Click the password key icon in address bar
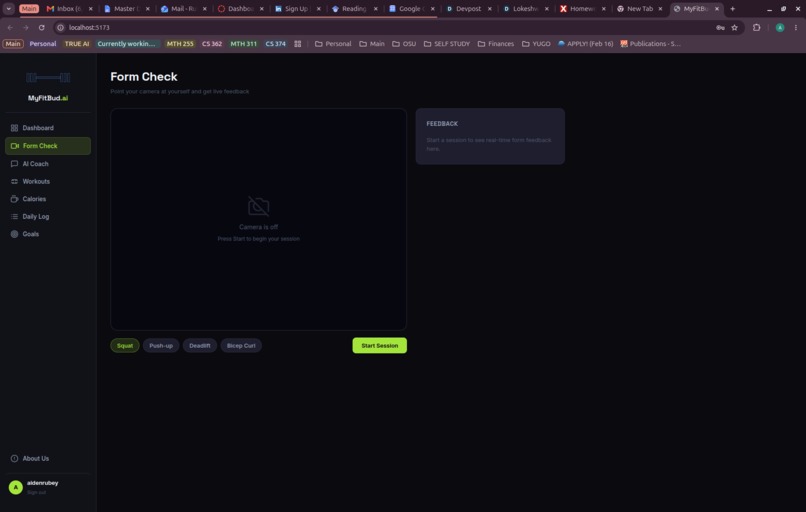 click(720, 28)
